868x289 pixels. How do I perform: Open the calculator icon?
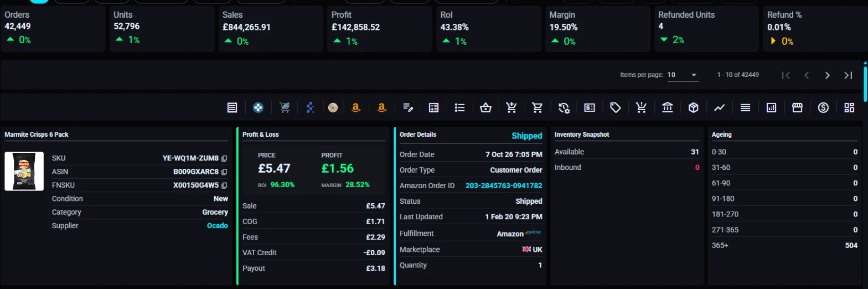(434, 108)
